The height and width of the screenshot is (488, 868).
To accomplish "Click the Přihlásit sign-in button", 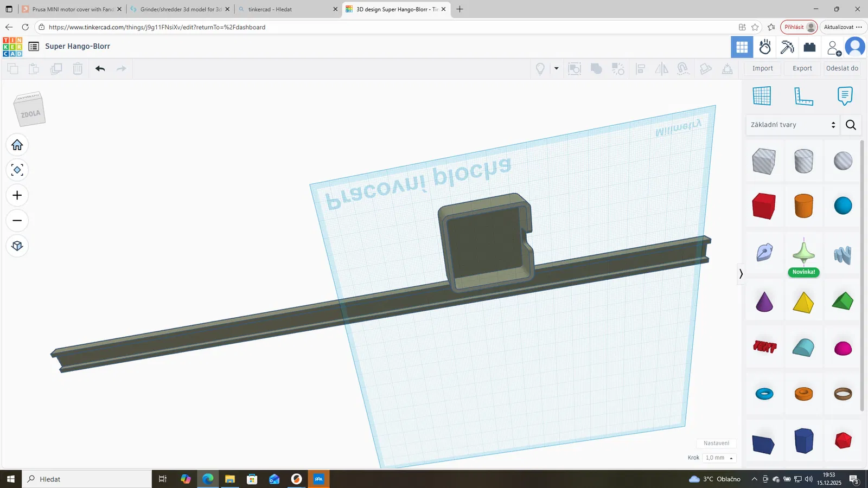I will (x=799, y=27).
